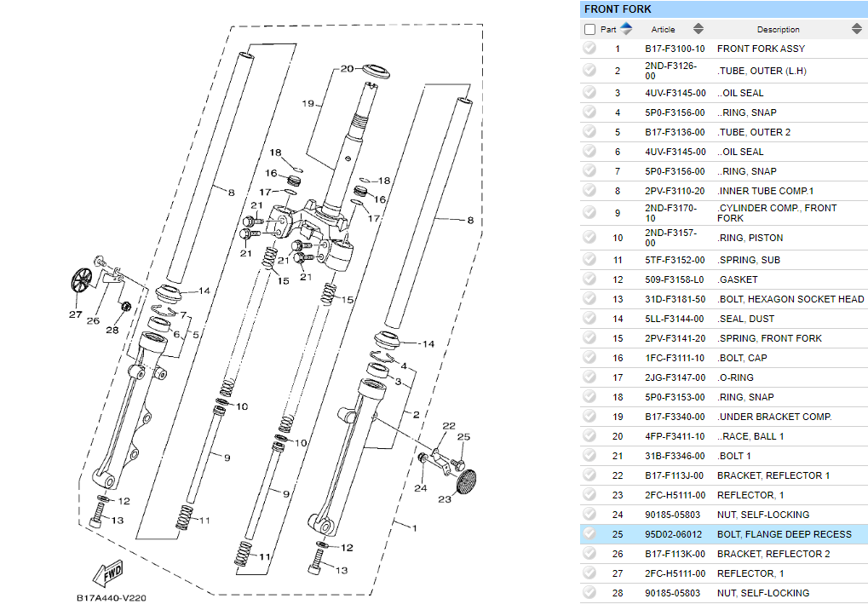The image size is (868, 616).
Task: Click the round reflector part 23 in diagram
Action: [x=463, y=481]
